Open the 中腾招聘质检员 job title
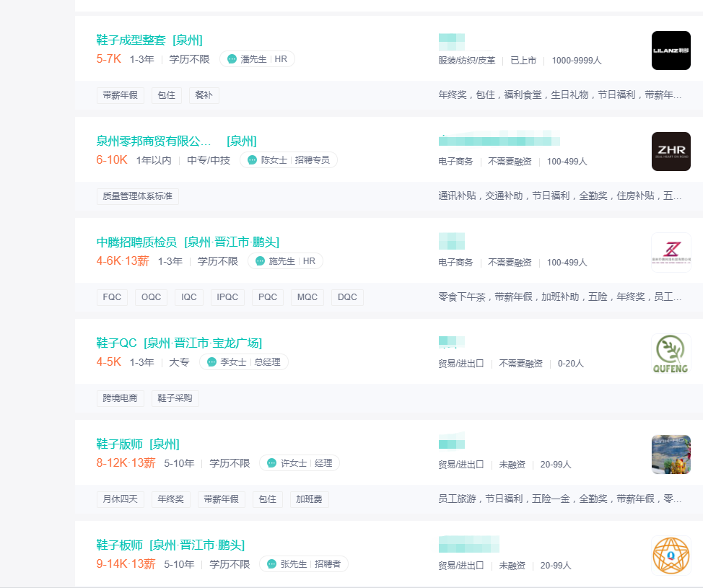The image size is (703, 588). (x=136, y=242)
